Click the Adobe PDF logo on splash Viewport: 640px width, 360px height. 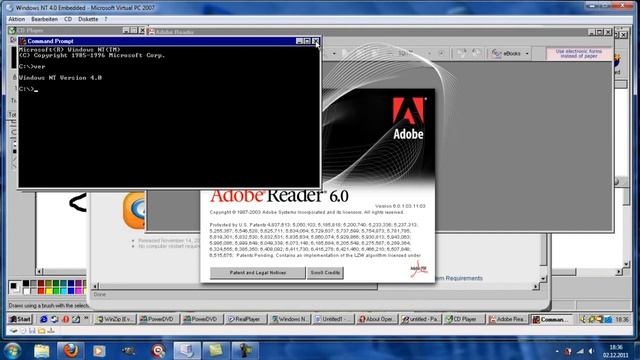pos(419,269)
